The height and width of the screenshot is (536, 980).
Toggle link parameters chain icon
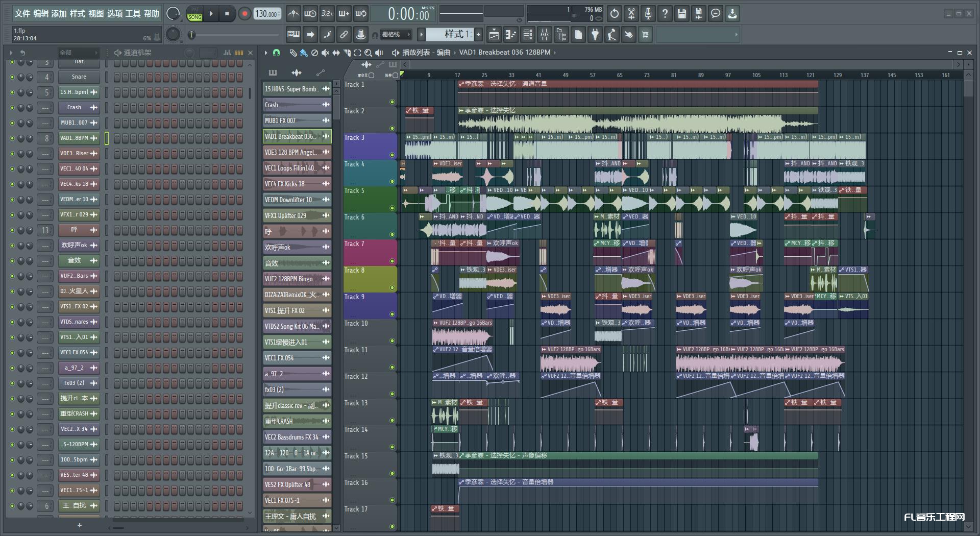[344, 35]
